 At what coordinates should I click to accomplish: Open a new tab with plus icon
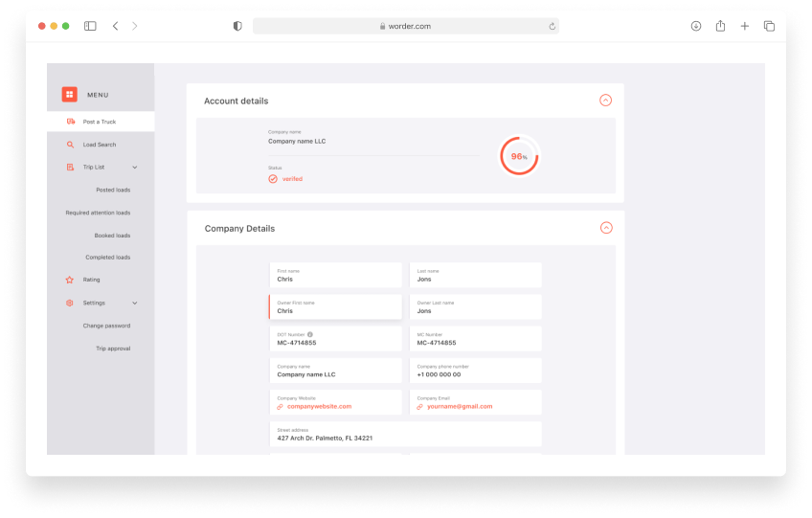[745, 26]
